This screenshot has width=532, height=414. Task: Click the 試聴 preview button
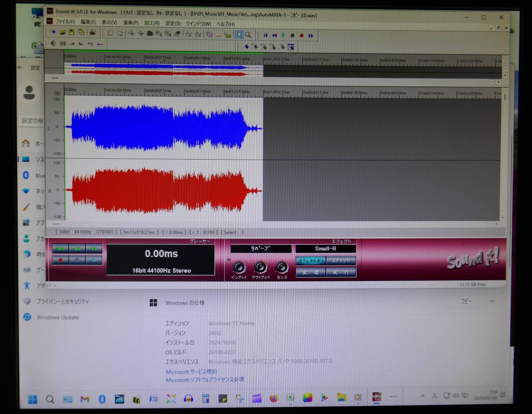pyautogui.click(x=311, y=272)
